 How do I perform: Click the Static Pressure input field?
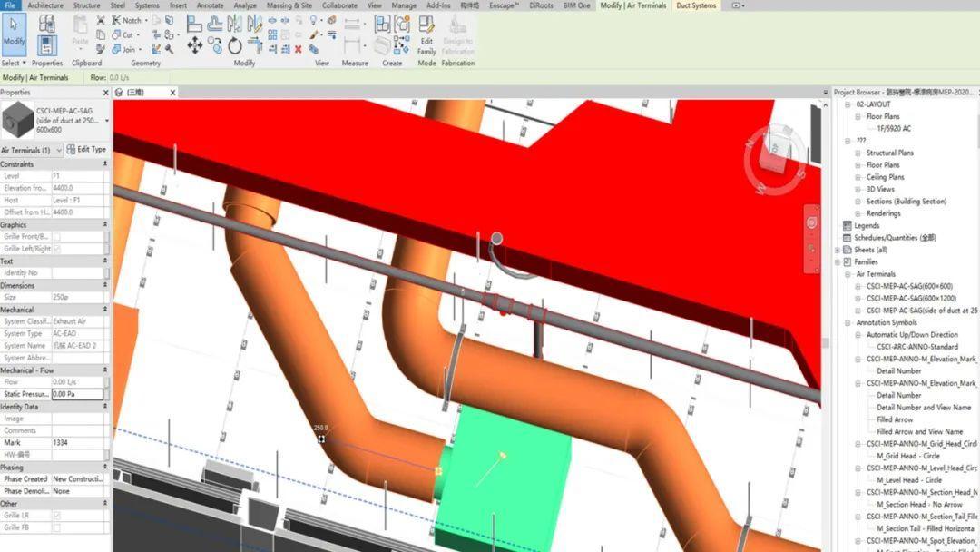pos(75,394)
